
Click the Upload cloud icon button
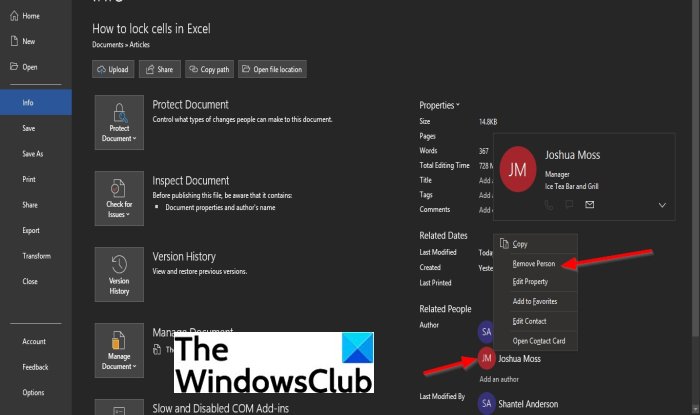tap(113, 69)
